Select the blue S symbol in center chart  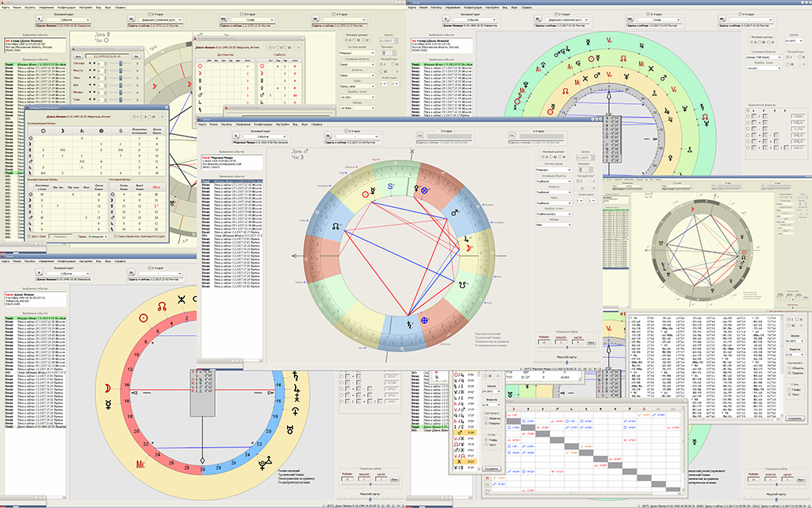[390, 187]
